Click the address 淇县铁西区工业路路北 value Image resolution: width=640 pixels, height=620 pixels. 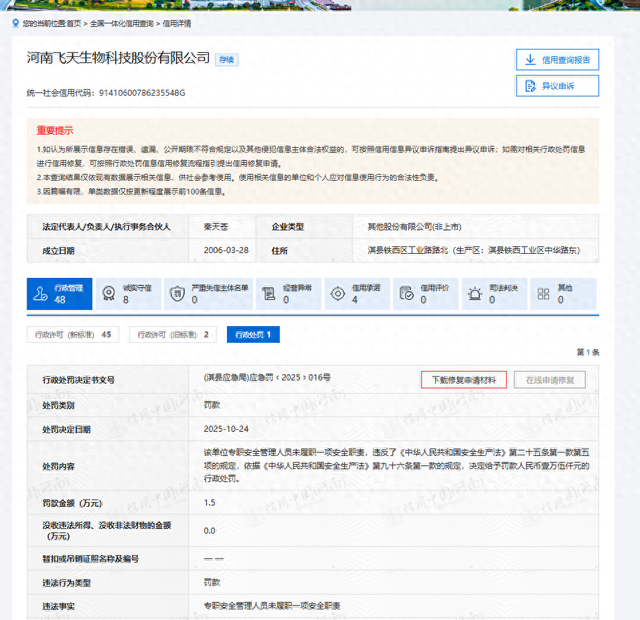(474, 250)
